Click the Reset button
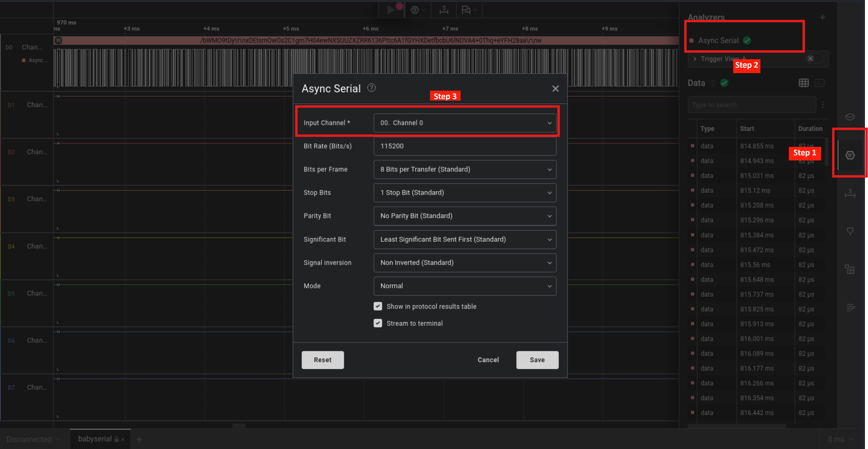 pyautogui.click(x=322, y=360)
